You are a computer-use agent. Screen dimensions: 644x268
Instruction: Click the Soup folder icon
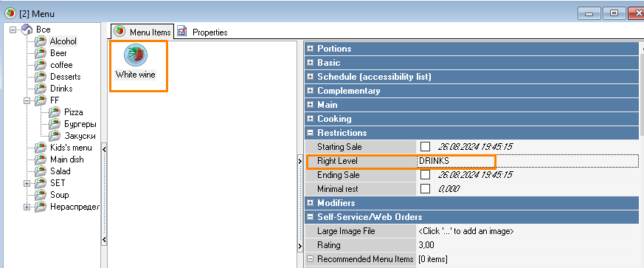tap(41, 195)
